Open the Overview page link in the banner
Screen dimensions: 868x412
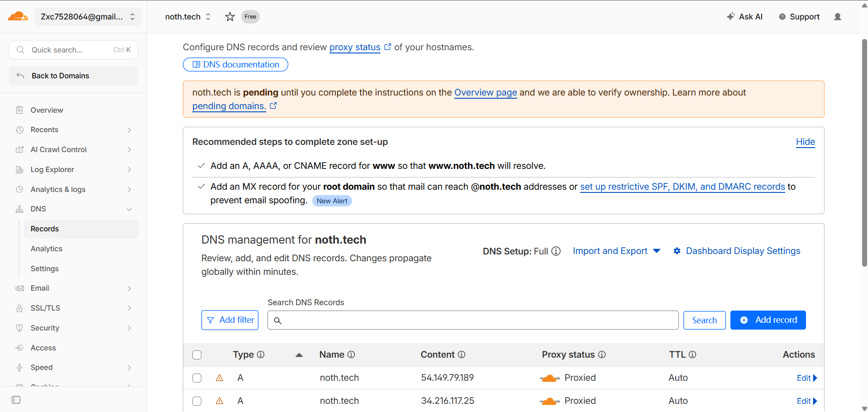485,92
